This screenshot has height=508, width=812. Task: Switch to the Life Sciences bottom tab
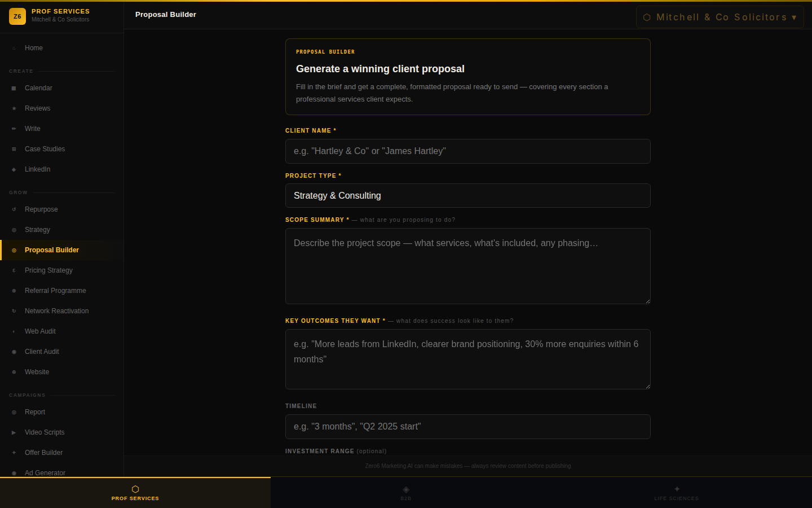point(677,493)
